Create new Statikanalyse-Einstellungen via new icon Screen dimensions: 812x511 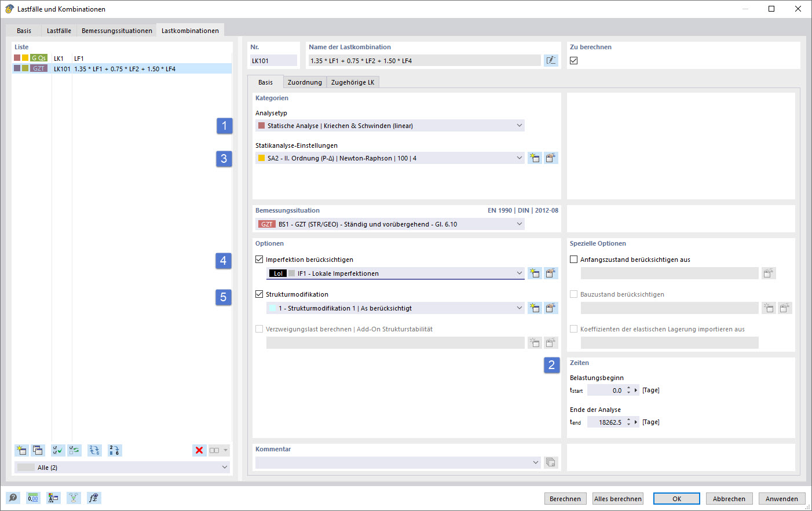tap(534, 157)
